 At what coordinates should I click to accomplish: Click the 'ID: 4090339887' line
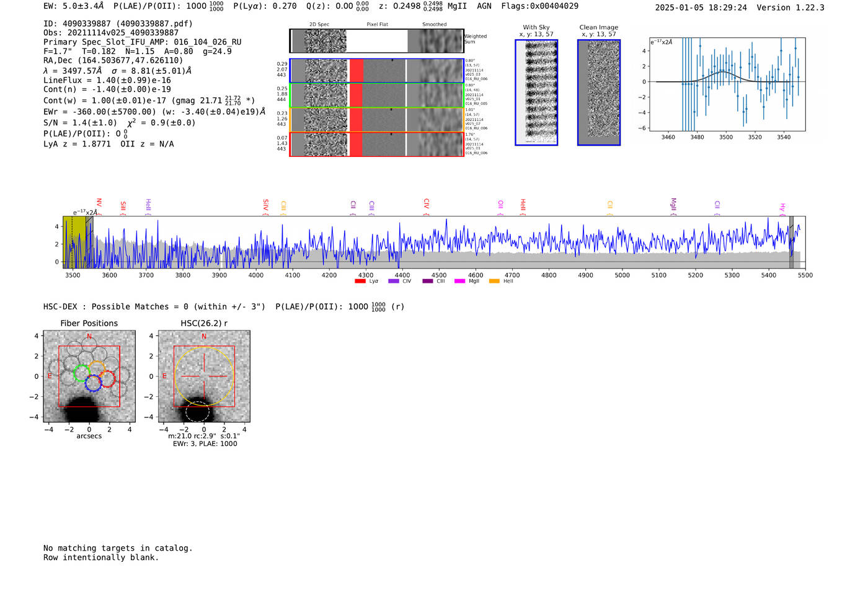(118, 24)
